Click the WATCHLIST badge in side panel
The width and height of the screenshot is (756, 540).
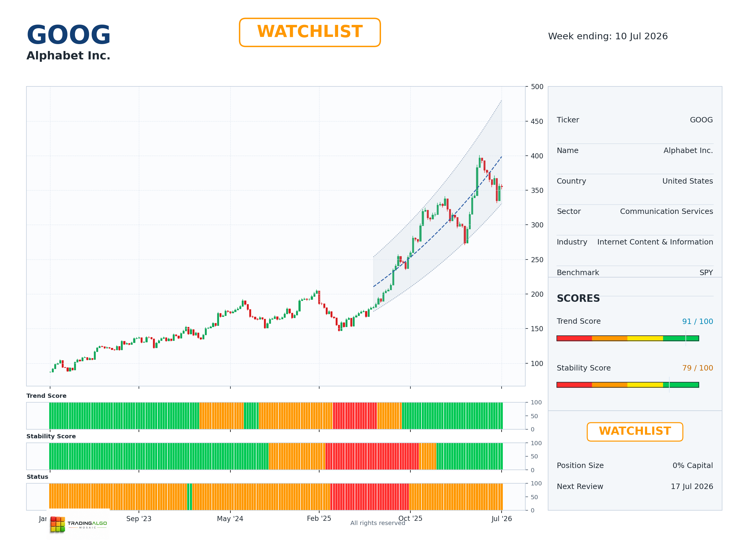pos(635,432)
